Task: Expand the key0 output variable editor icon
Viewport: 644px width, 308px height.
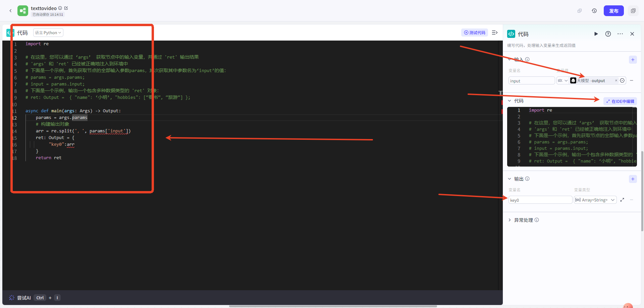Action: coord(622,200)
